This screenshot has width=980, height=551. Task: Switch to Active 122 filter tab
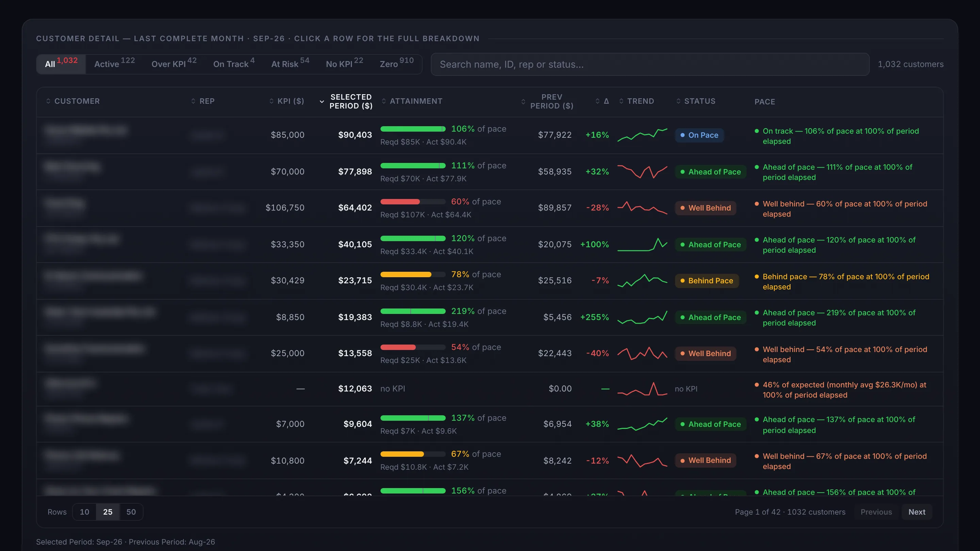pyautogui.click(x=115, y=64)
